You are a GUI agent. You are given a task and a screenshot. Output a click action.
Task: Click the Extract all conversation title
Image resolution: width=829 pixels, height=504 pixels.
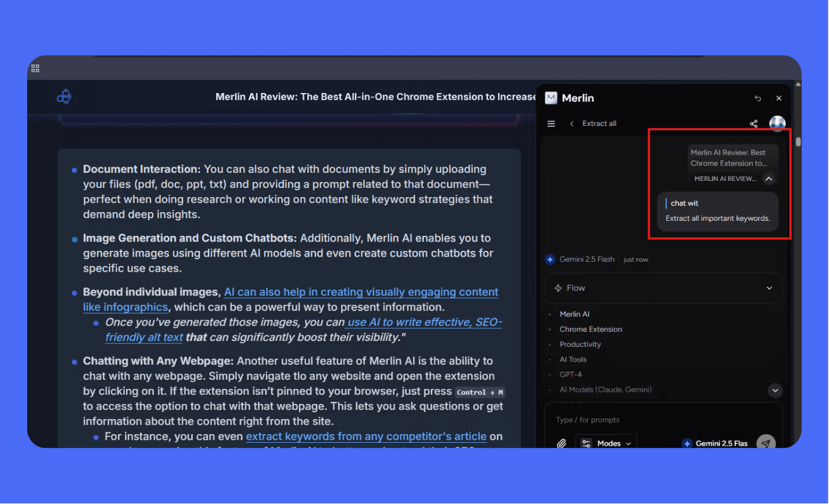599,124
